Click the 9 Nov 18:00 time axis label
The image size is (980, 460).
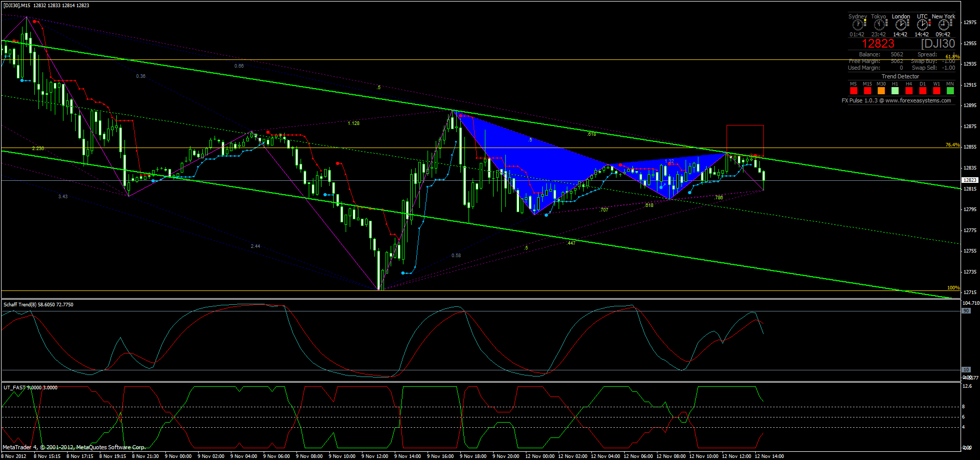(x=473, y=456)
